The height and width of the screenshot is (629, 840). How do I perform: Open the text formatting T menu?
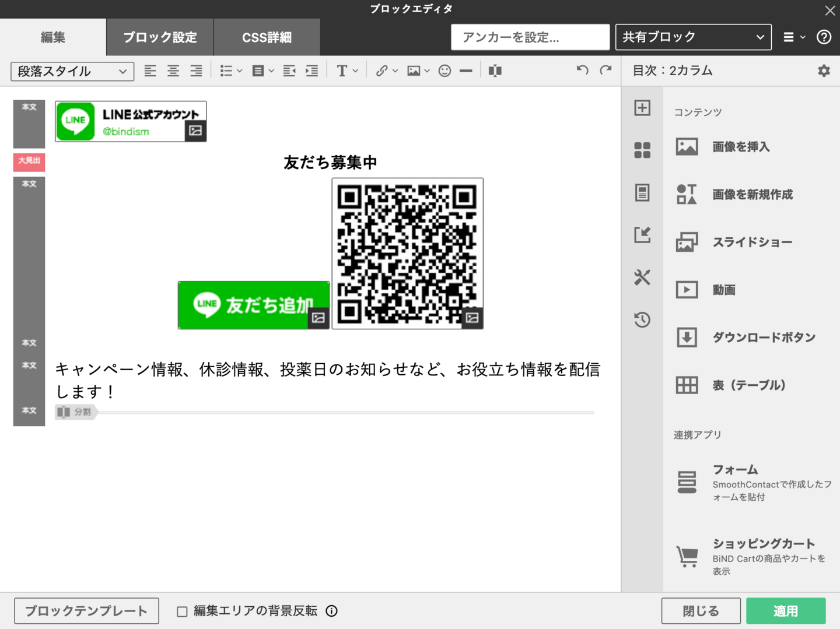pos(347,71)
